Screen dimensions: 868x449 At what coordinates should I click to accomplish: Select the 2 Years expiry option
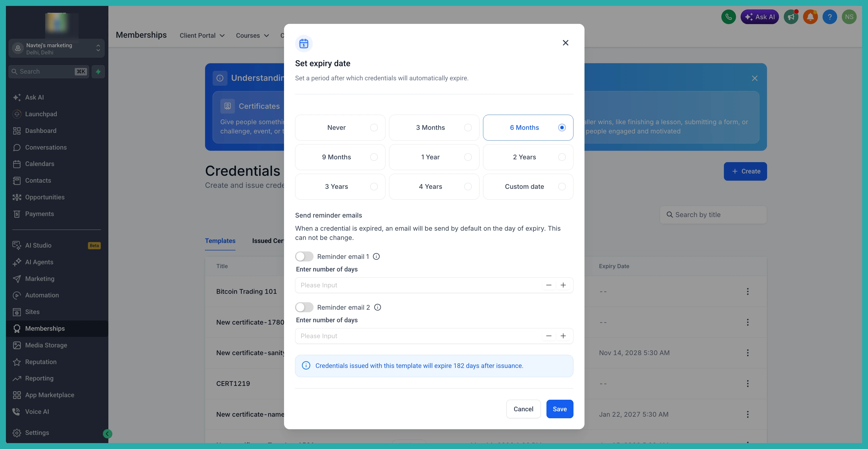pos(528,157)
